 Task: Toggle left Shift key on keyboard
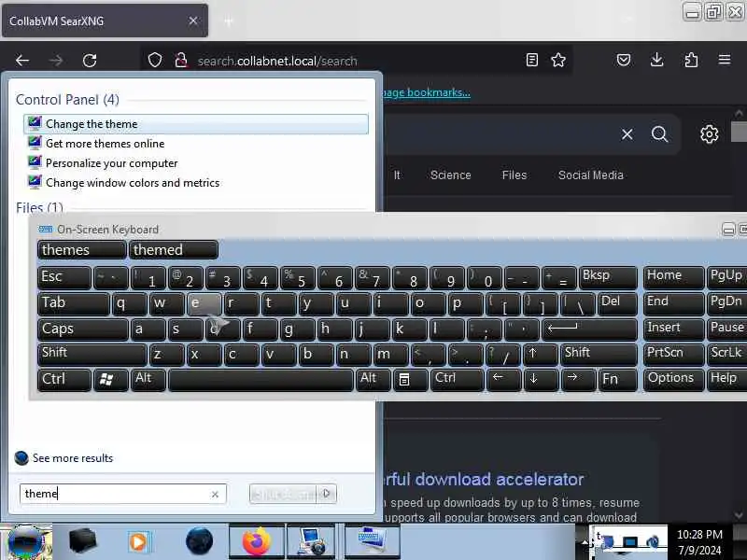[x=92, y=355]
